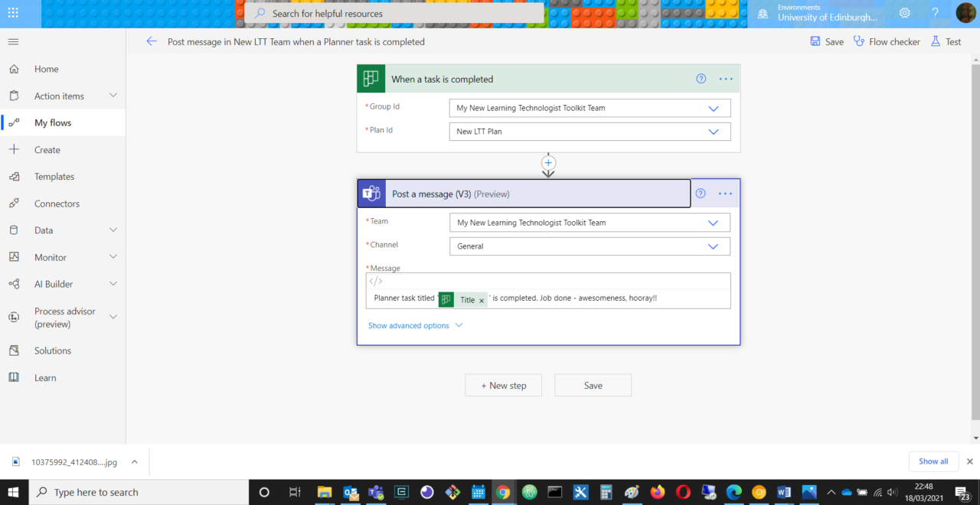Open the ellipsis menu on the trigger card

click(x=725, y=78)
